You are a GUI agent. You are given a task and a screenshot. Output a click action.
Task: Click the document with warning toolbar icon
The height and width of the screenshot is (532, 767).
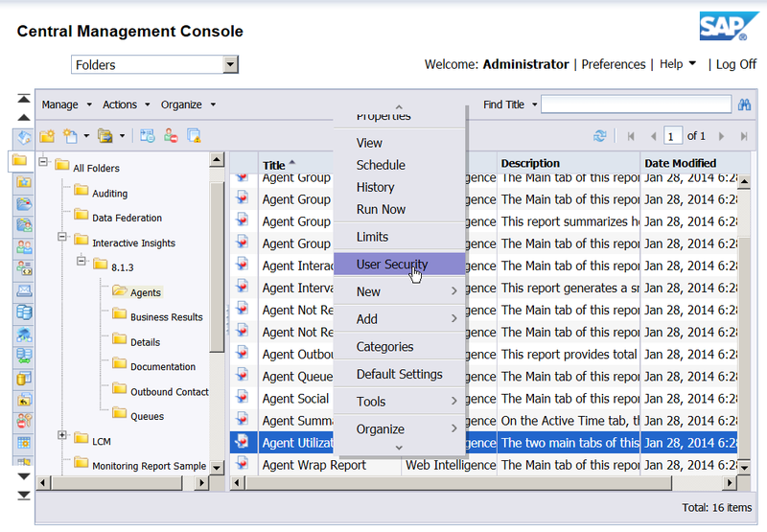[194, 136]
